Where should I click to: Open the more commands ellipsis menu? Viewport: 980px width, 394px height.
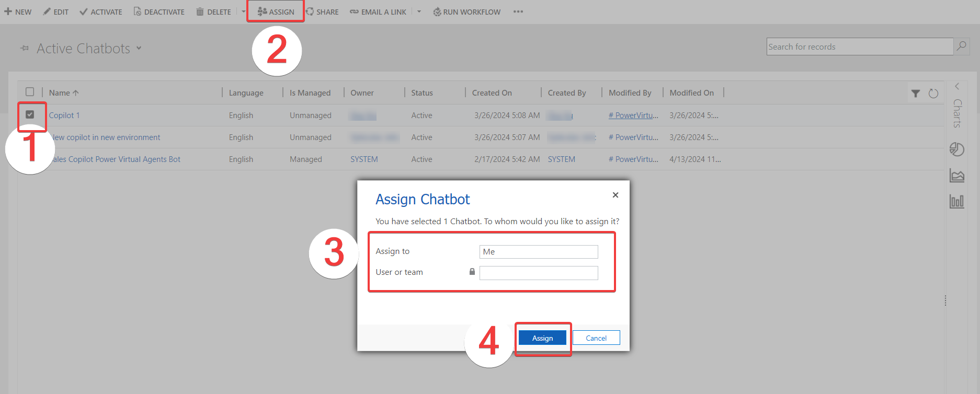(518, 11)
